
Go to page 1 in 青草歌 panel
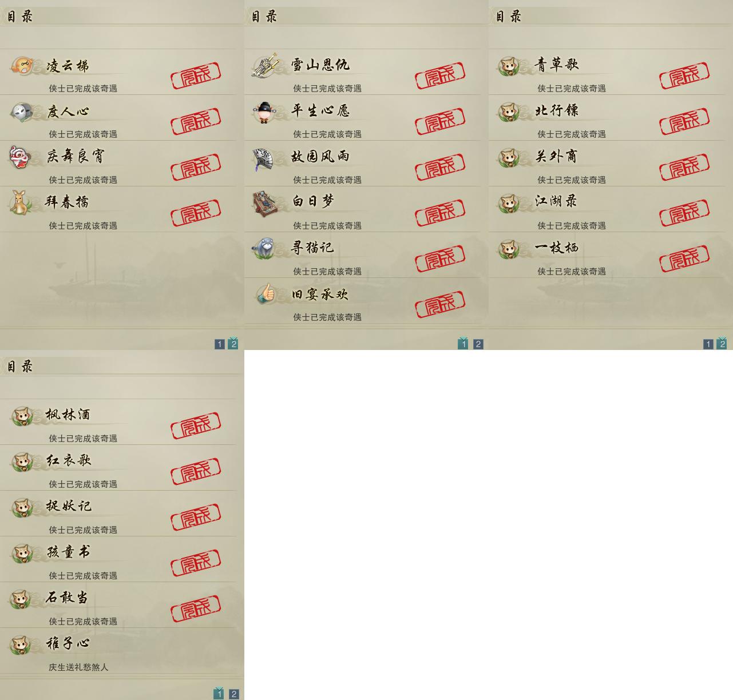pos(708,344)
